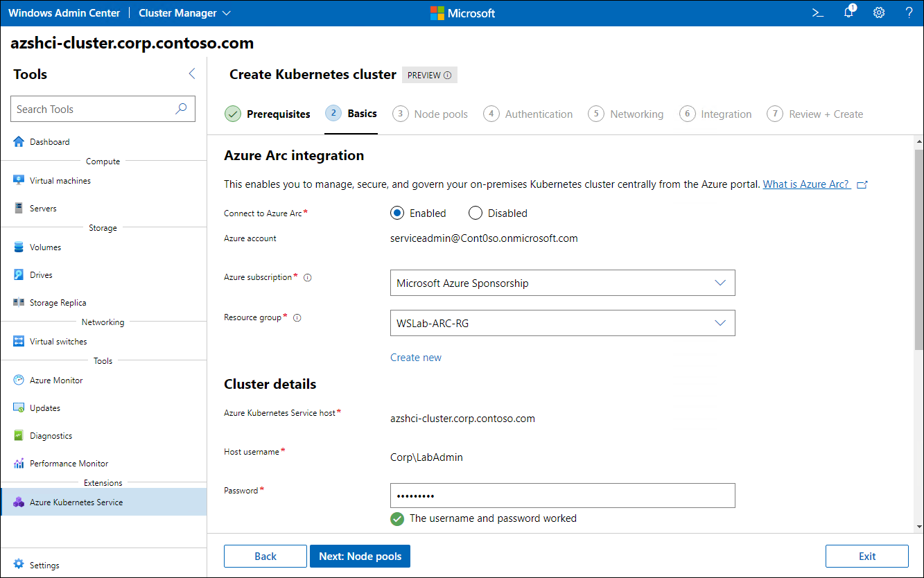Select the Enabled radio for Azure Arc
Image resolution: width=924 pixels, height=578 pixels.
396,213
